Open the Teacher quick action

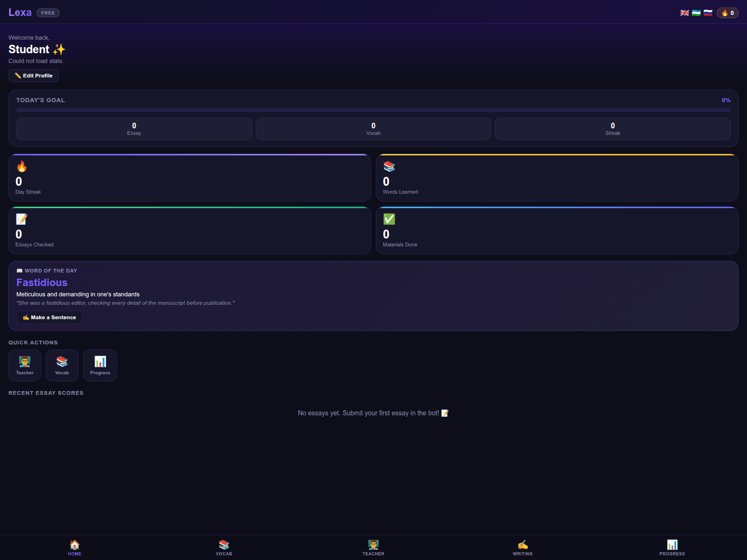tap(25, 365)
